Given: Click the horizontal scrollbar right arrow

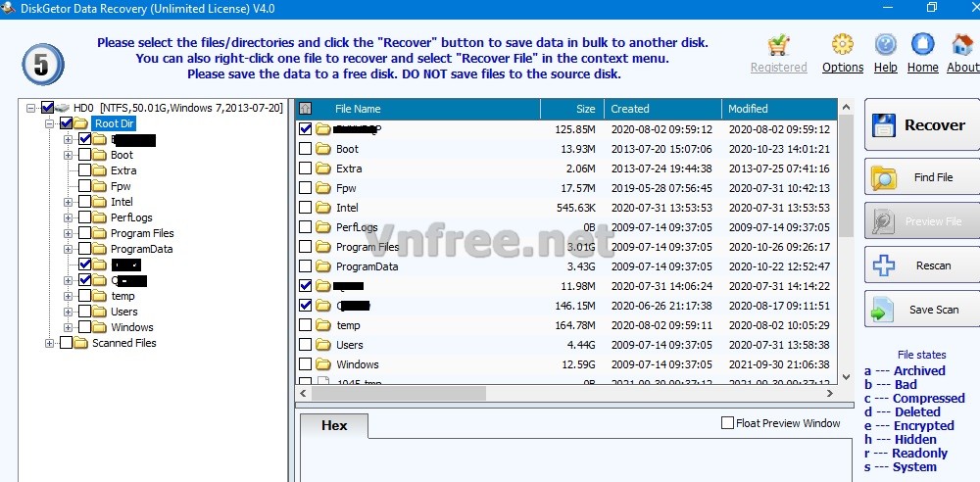Looking at the screenshot, I should click(x=830, y=394).
